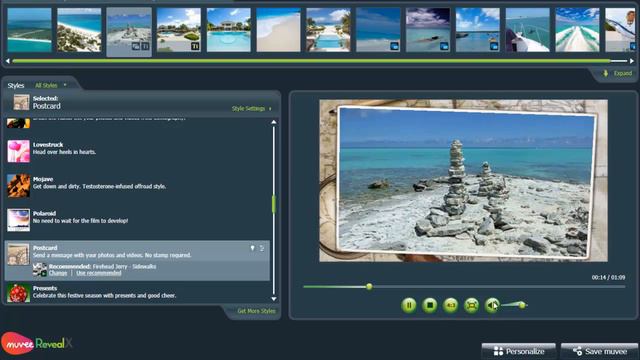Screen dimensions: 640x360
Task: Click the blue icon on the deep blue sea thumbnail
Action: (x=394, y=47)
